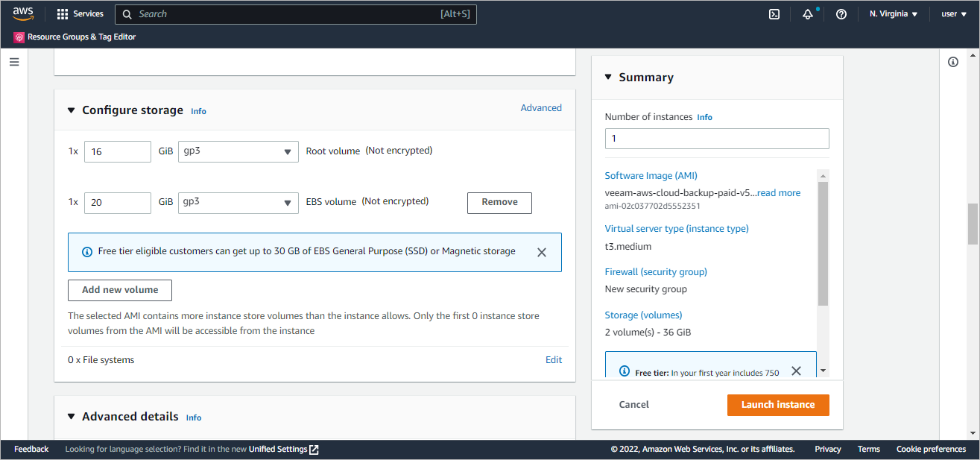
Task: Dismiss the free tier storage info banner
Action: click(x=542, y=253)
